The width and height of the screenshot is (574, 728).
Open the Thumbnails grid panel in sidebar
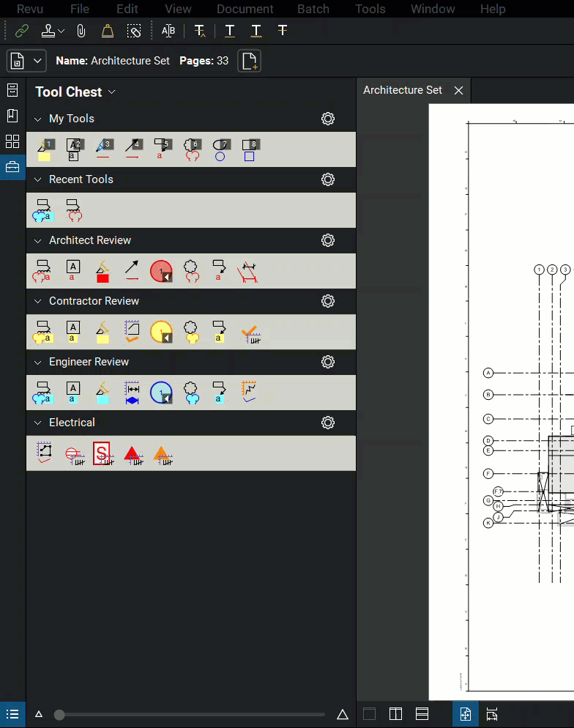coord(12,141)
